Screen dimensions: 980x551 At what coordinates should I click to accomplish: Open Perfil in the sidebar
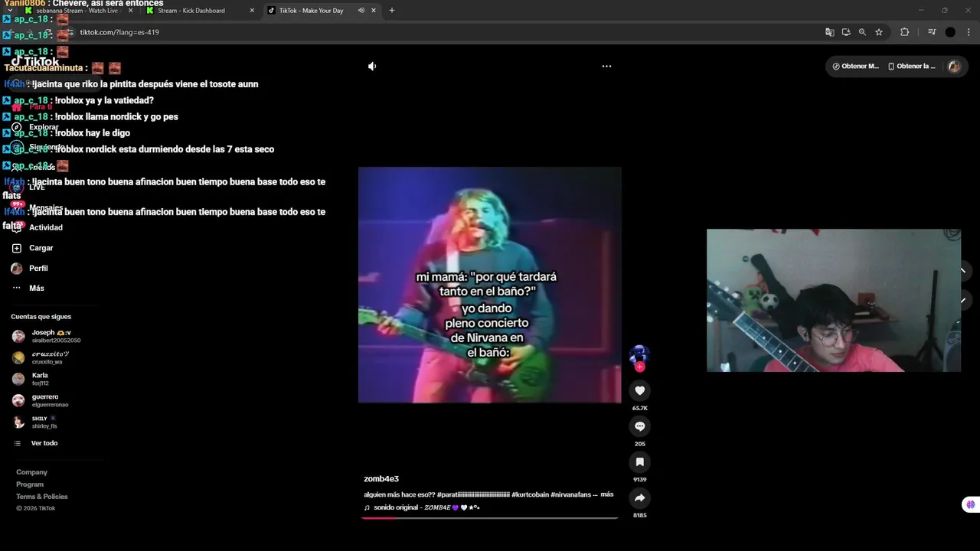pos(38,269)
